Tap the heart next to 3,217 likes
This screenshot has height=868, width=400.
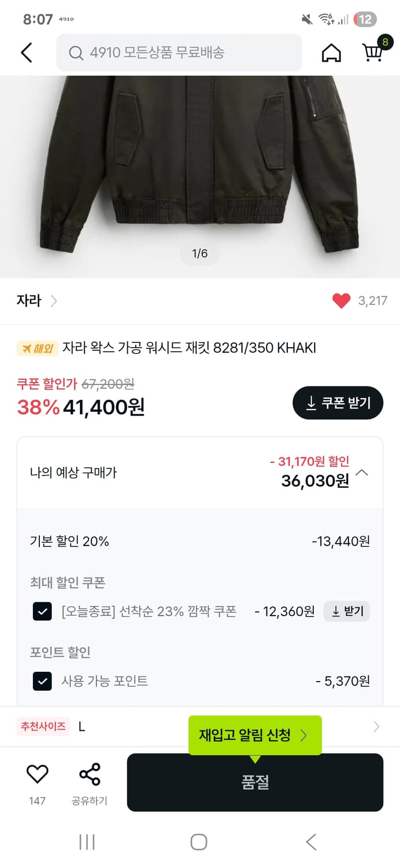tap(341, 300)
